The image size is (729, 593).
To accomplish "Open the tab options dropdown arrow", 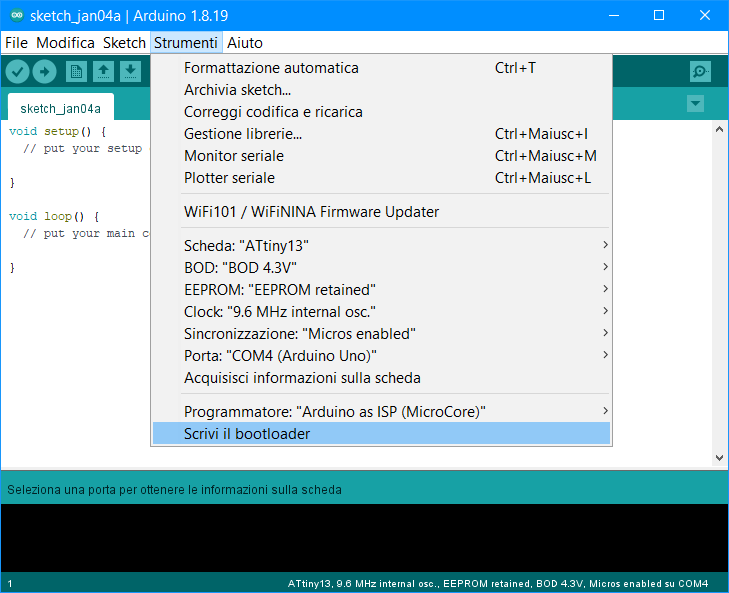I will click(x=696, y=104).
